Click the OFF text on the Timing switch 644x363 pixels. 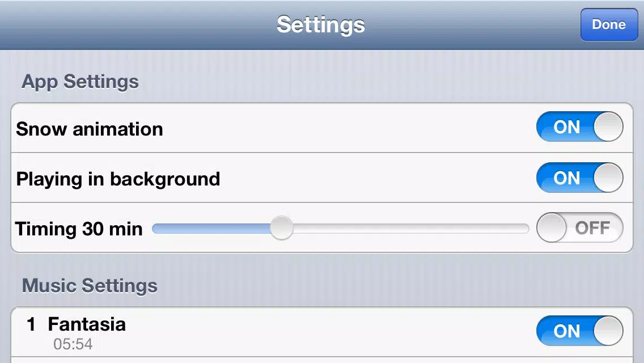(592, 228)
